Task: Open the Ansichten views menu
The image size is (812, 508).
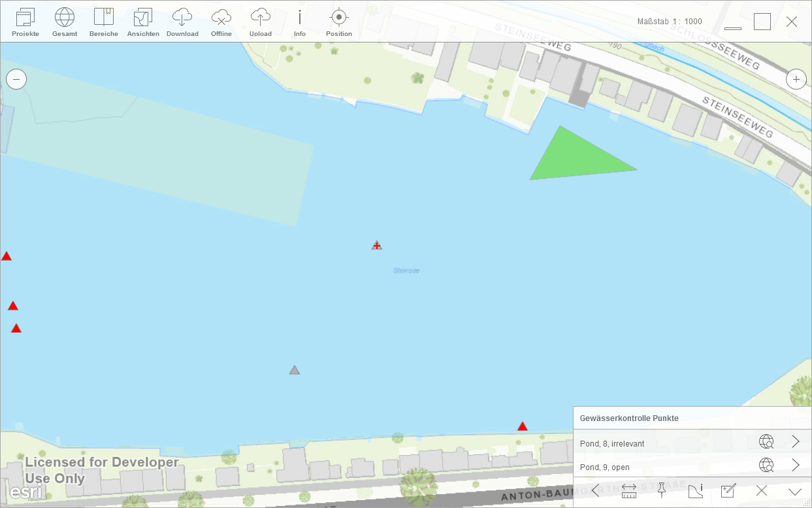Action: 143,22
